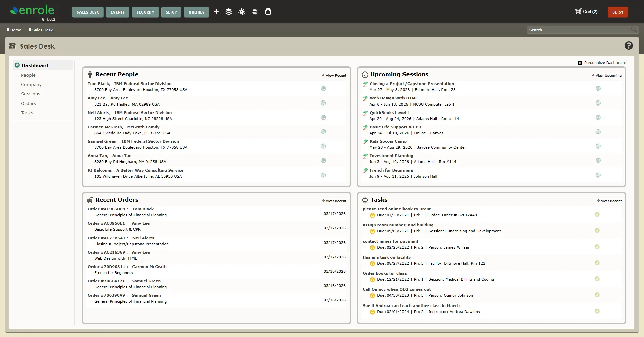
Task: Open the SECURITY menu
Action: 145,12
